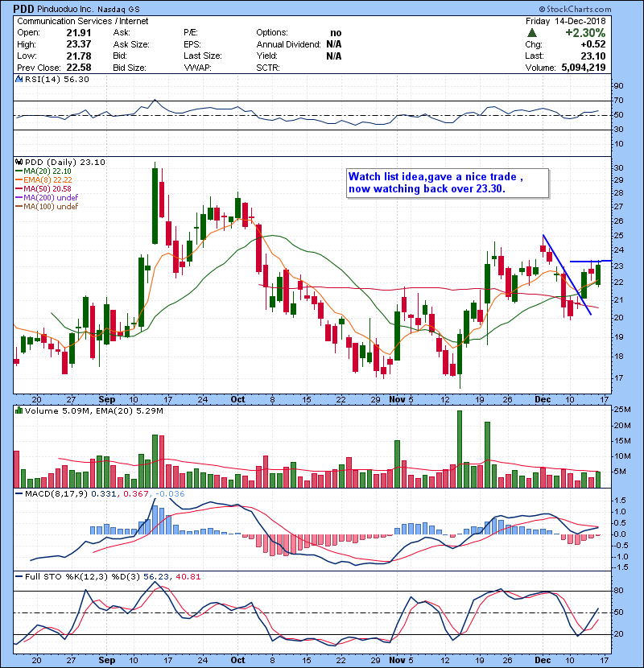Click the +2.30% percent change
Viewport: 644px width, 668px height.
click(x=585, y=33)
